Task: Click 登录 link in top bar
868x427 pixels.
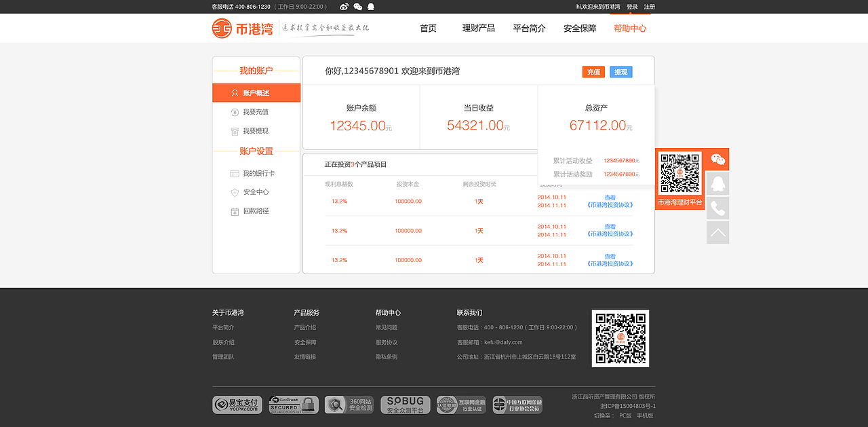Action: click(632, 7)
